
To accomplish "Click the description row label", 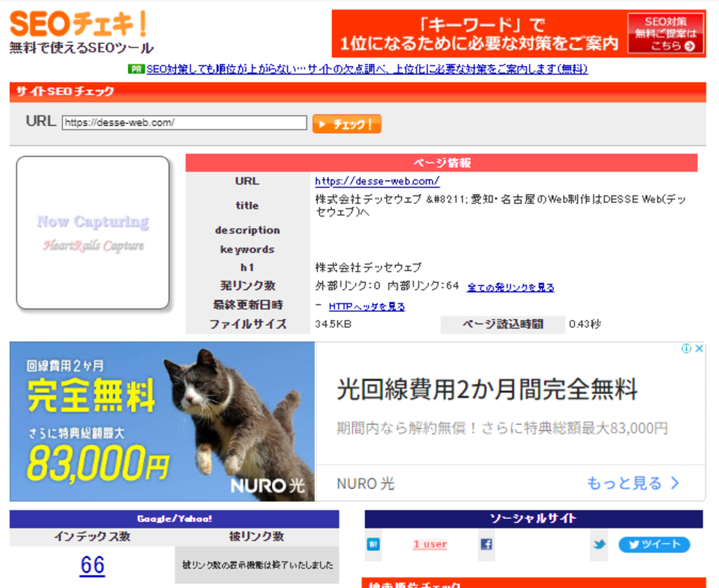I will click(x=247, y=231).
